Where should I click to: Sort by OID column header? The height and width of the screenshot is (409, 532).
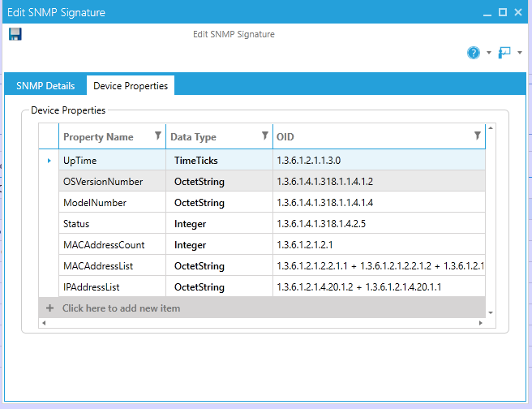[x=285, y=137]
